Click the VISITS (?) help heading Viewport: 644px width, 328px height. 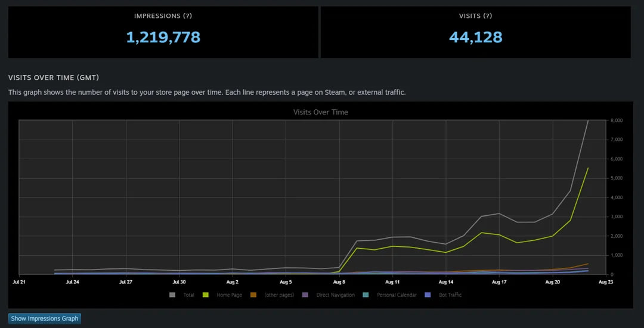tap(476, 16)
